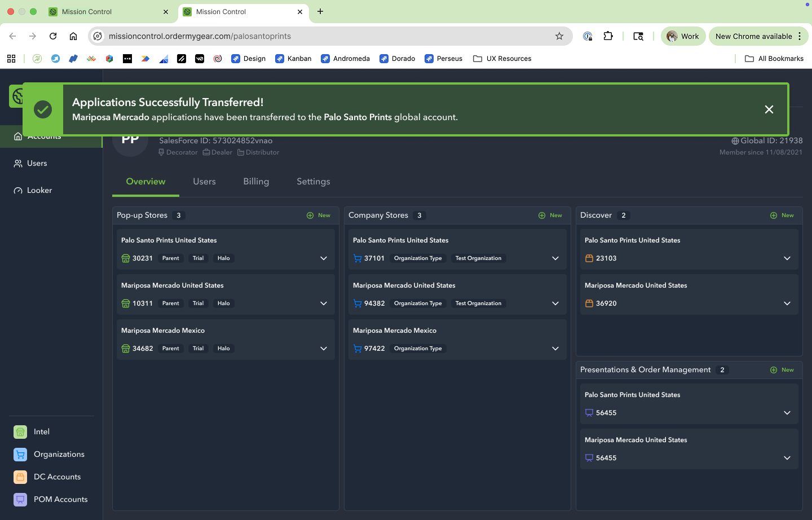This screenshot has height=520, width=812.
Task: Click the Trial tag on 34682
Action: click(198, 349)
